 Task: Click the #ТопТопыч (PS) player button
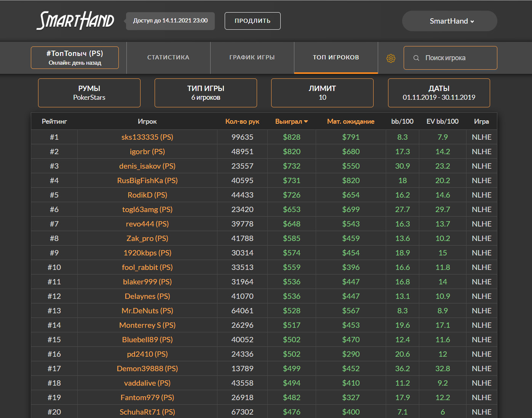[x=75, y=58]
